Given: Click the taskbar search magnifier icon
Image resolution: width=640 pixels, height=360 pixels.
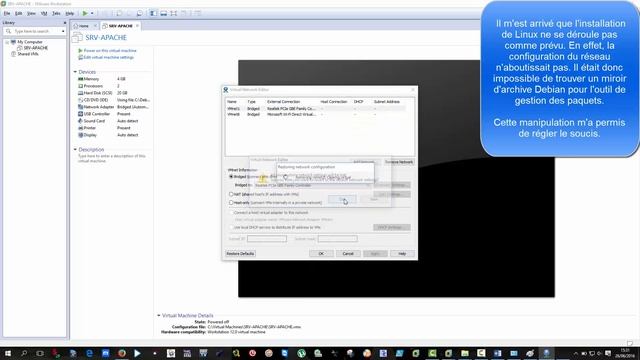Looking at the screenshot, I should [24, 353].
